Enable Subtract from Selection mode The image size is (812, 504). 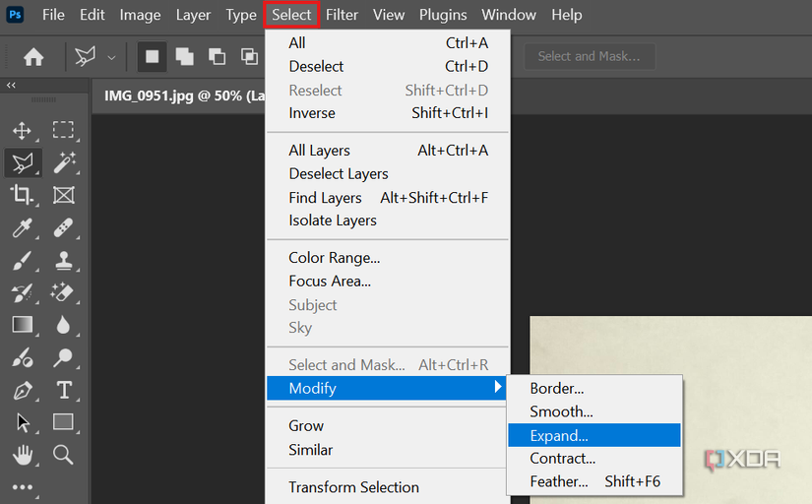pos(217,56)
